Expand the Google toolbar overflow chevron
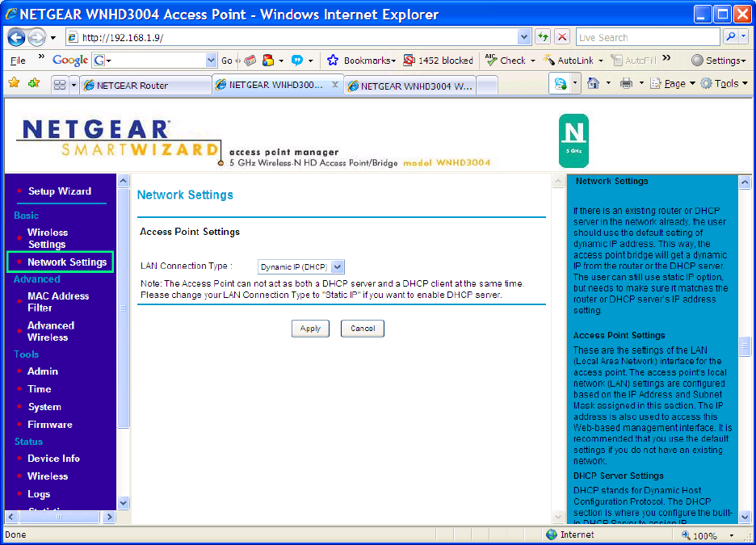Screen dimensions: 756x545 tap(666, 58)
